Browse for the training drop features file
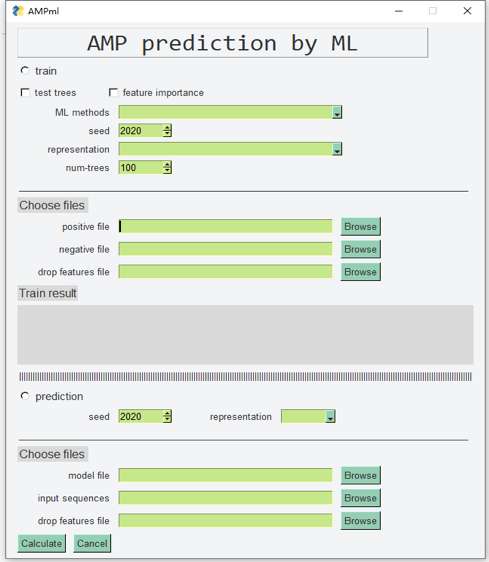The width and height of the screenshot is (489, 562). (x=360, y=272)
